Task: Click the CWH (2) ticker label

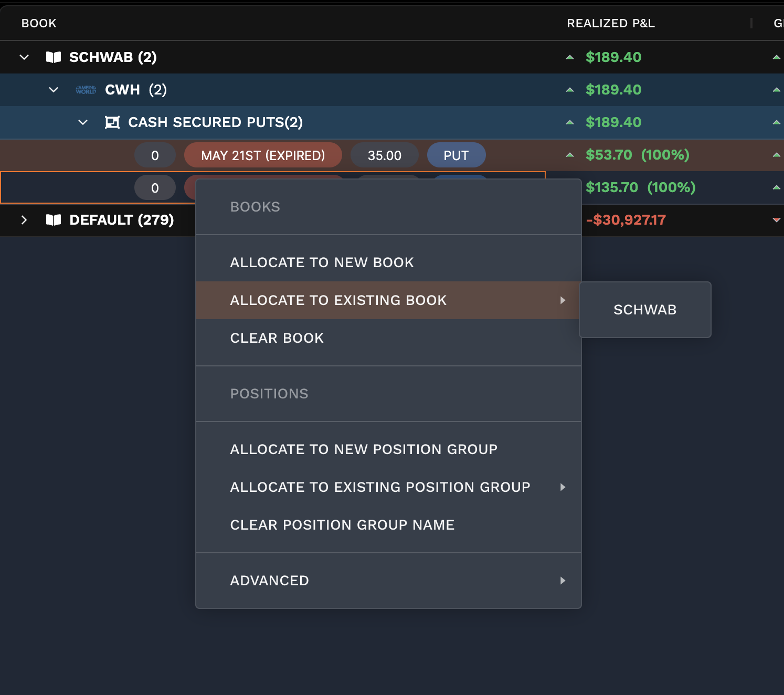Action: tap(136, 90)
